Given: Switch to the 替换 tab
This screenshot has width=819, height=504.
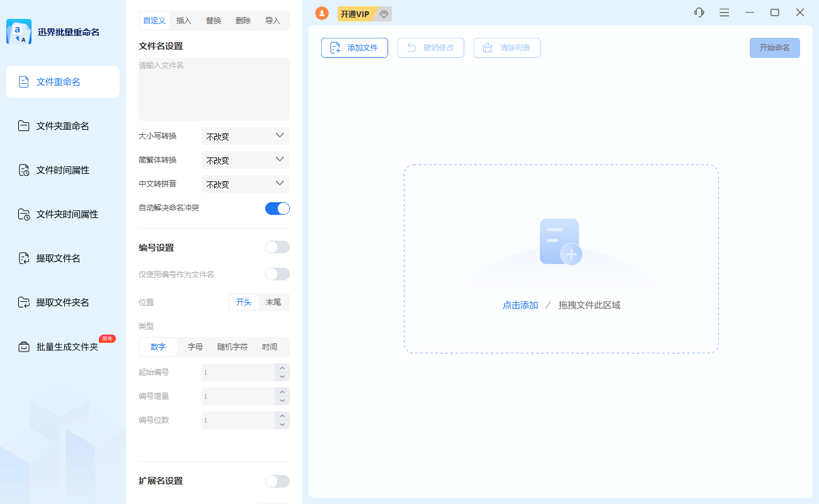Looking at the screenshot, I should [x=213, y=20].
